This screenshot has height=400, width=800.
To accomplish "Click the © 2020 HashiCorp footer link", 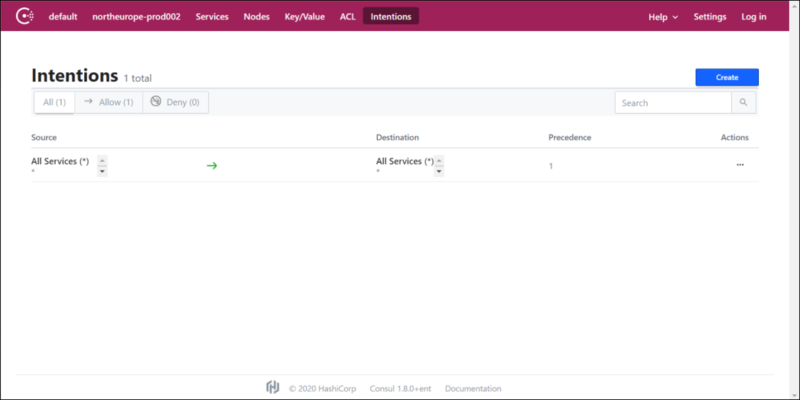I will tap(322, 389).
